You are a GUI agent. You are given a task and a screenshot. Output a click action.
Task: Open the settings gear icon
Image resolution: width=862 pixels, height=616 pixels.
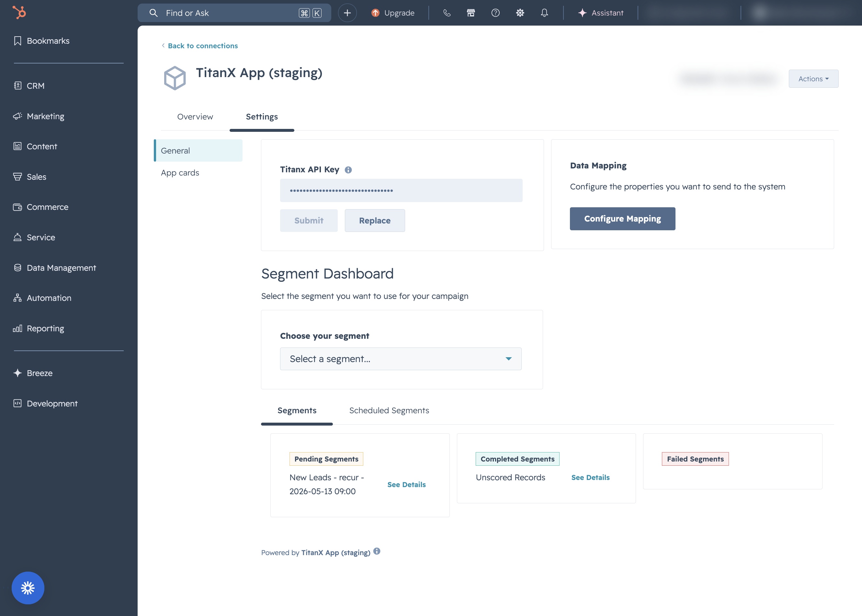[x=520, y=13]
